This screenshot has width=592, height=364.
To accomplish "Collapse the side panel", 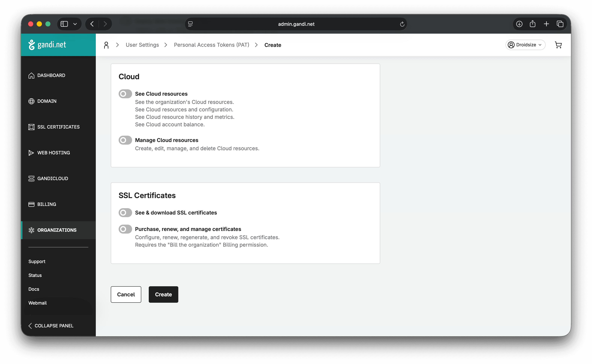I will 51,326.
